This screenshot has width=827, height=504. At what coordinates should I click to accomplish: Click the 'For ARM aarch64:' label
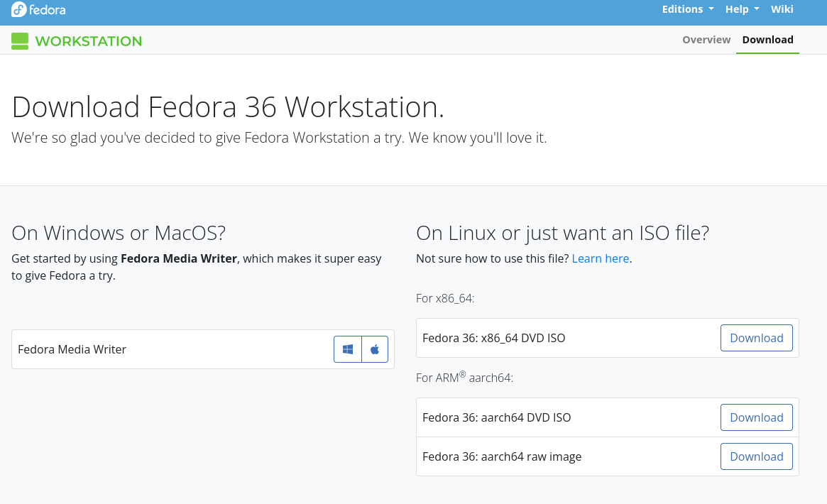click(465, 378)
